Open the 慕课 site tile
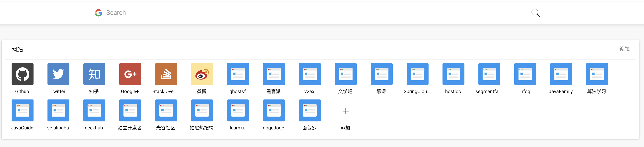644x147 pixels. [382, 74]
